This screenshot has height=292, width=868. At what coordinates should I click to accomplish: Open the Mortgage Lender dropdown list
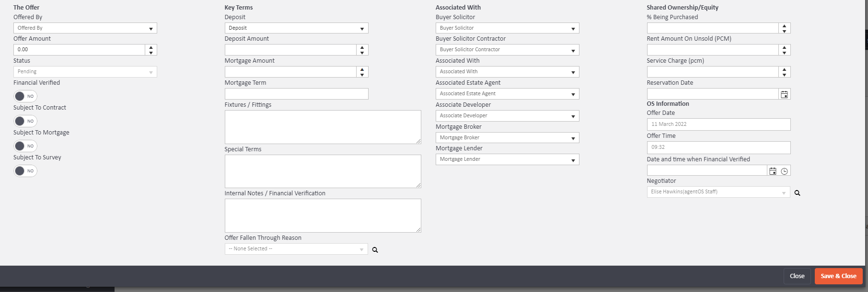click(507, 159)
